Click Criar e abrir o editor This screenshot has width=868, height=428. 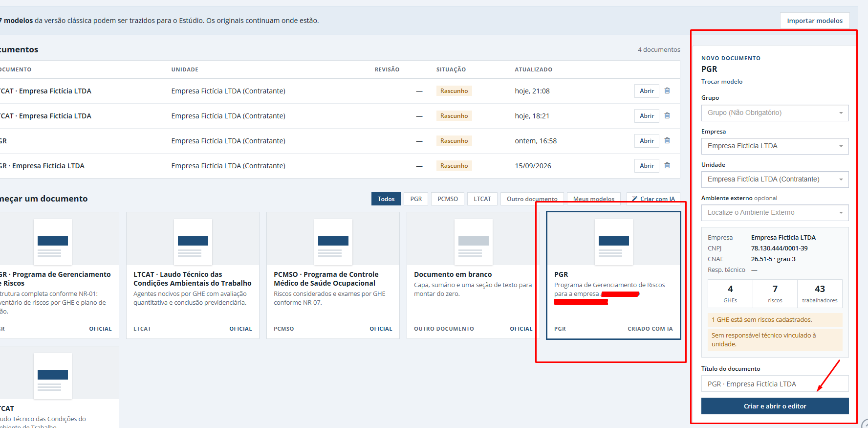click(x=775, y=406)
